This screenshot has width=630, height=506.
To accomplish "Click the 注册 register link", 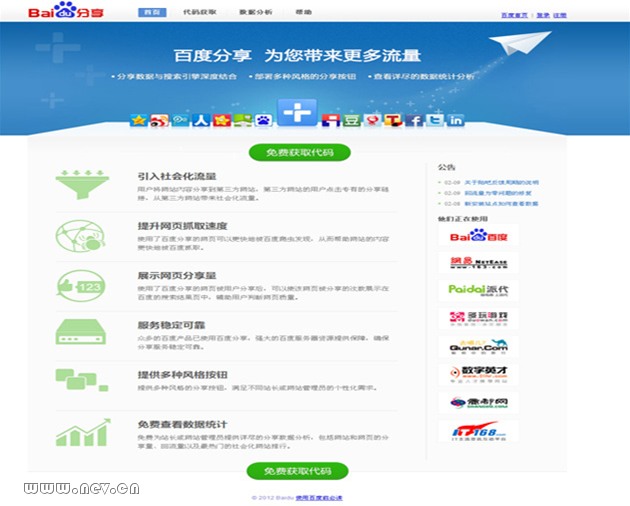I will click(560, 15).
